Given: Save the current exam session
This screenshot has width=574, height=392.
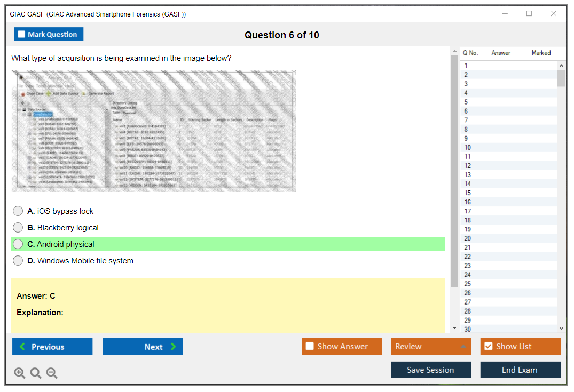Looking at the screenshot, I should coord(430,370).
